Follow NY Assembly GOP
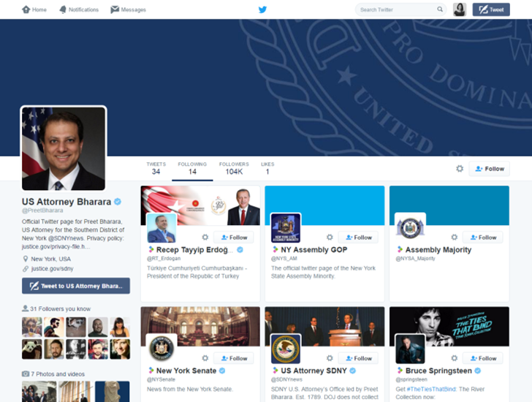The width and height of the screenshot is (532, 402). tap(358, 237)
